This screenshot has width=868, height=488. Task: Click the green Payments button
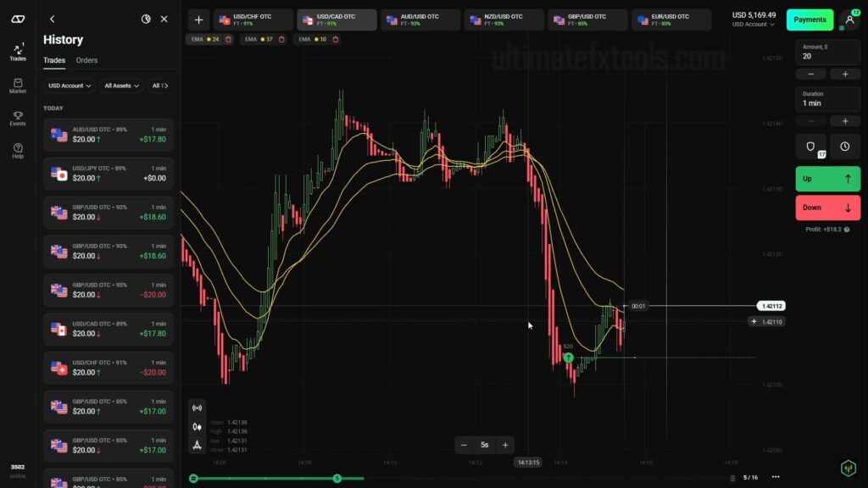pyautogui.click(x=810, y=19)
